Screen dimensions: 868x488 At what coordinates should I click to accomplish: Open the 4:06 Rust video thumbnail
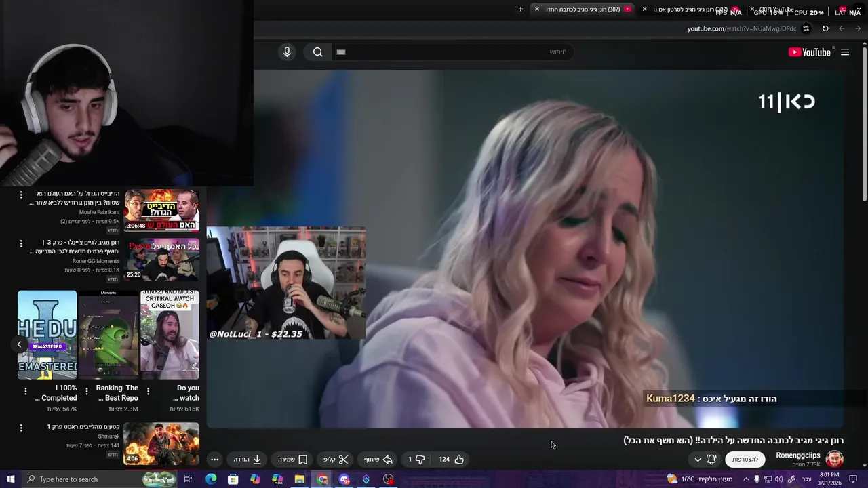(161, 444)
